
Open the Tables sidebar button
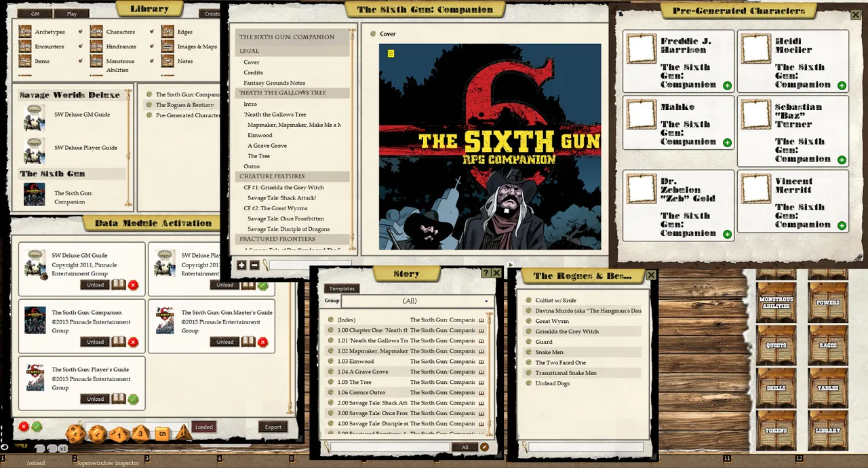(828, 387)
